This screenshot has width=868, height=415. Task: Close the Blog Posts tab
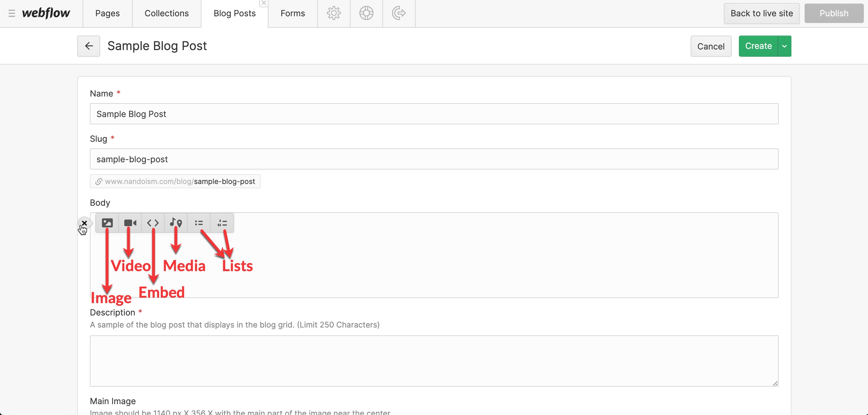point(264,3)
